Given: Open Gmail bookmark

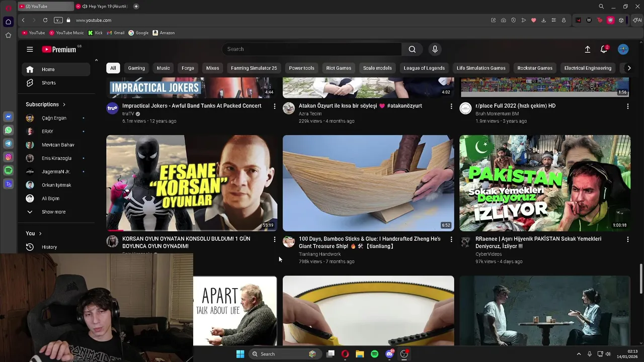Looking at the screenshot, I should click(x=116, y=33).
